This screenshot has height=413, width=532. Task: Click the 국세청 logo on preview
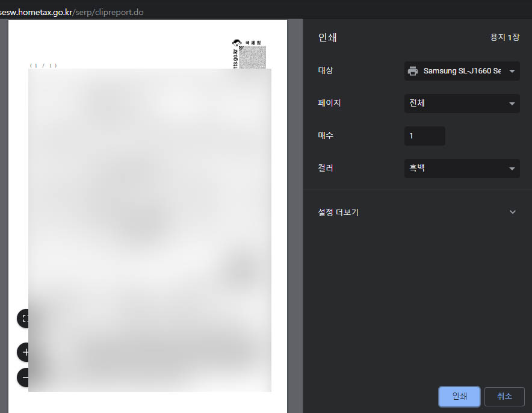coord(247,43)
